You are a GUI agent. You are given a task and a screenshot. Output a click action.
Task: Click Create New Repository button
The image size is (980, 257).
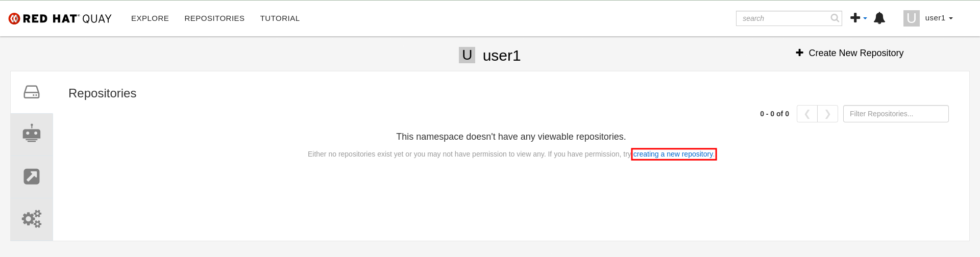tap(850, 53)
